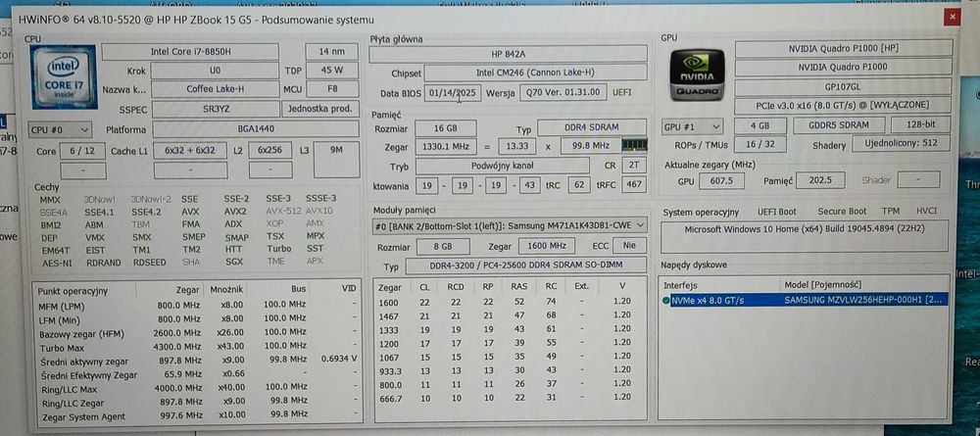
Task: Expand the memory module Samsung M471A1K43DB1-CWE dropdown
Action: (x=509, y=225)
